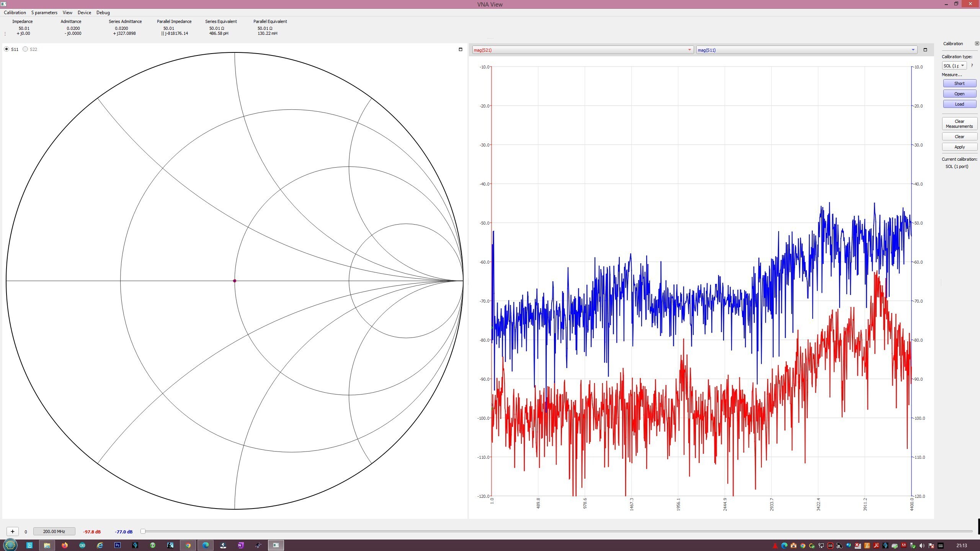Viewport: 980px width, 551px height.
Task: Open the View menu
Action: 67,13
